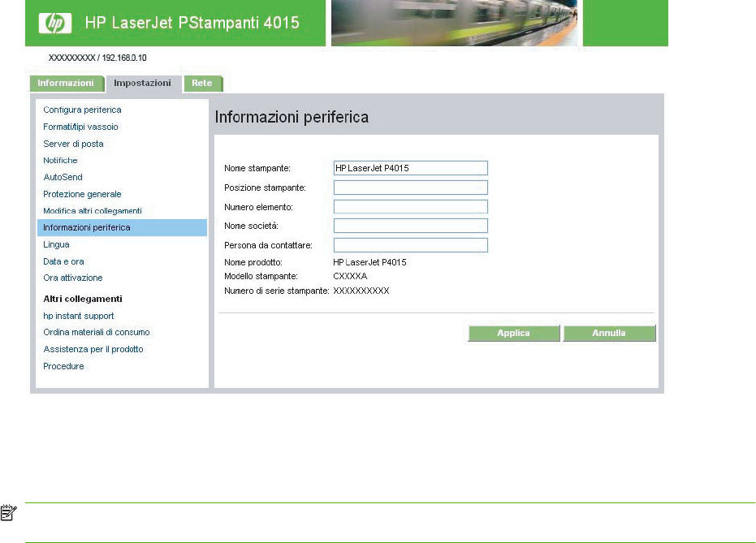Viewport: 756px width, 543px height.
Task: Click the Nome stampante text field
Action: [410, 168]
